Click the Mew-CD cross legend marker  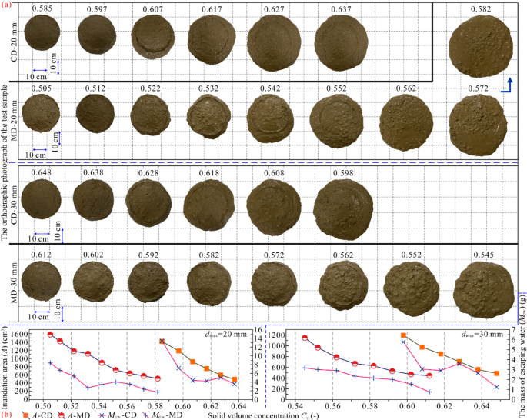coord(102,415)
